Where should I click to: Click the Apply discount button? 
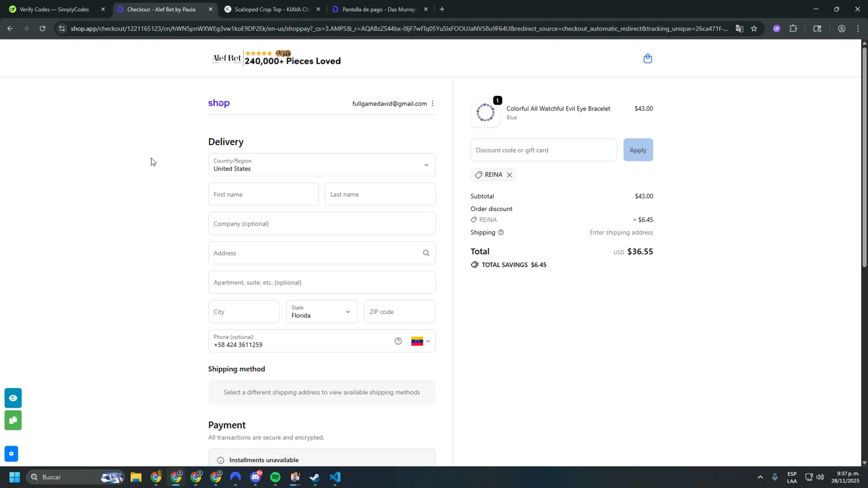point(638,150)
